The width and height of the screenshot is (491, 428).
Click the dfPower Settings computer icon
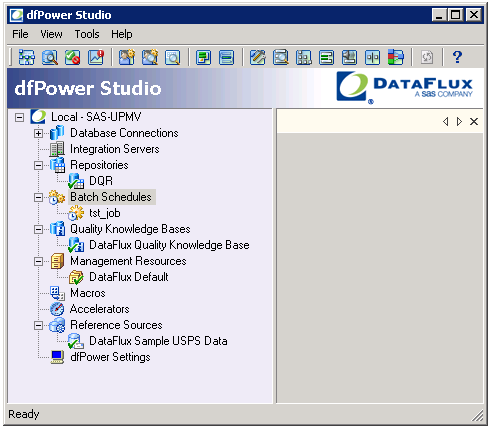point(57,357)
